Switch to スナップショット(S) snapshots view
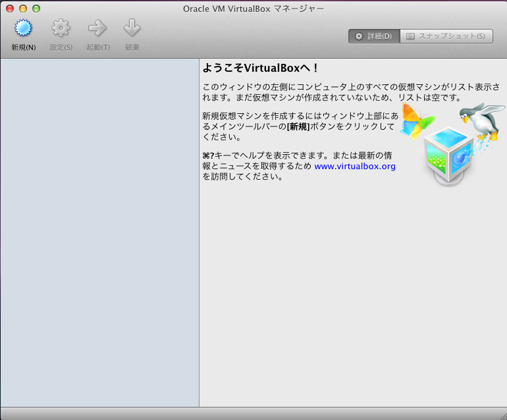The width and height of the screenshot is (507, 420). point(446,36)
